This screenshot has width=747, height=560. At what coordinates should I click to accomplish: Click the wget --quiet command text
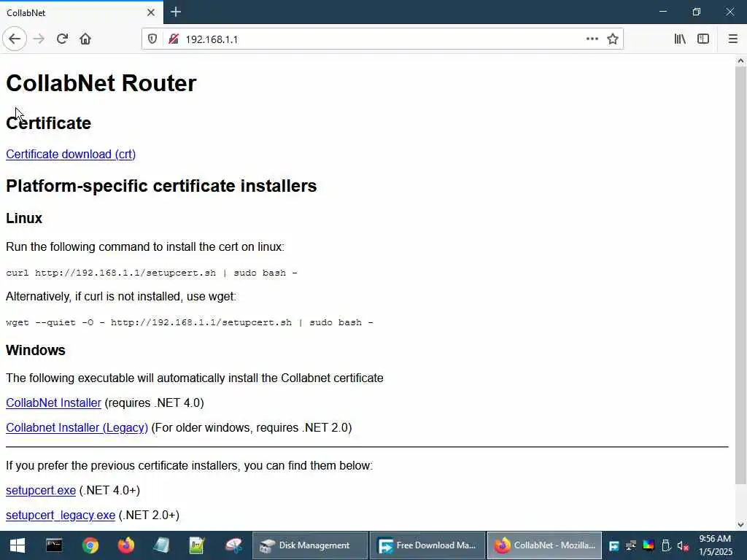(190, 322)
